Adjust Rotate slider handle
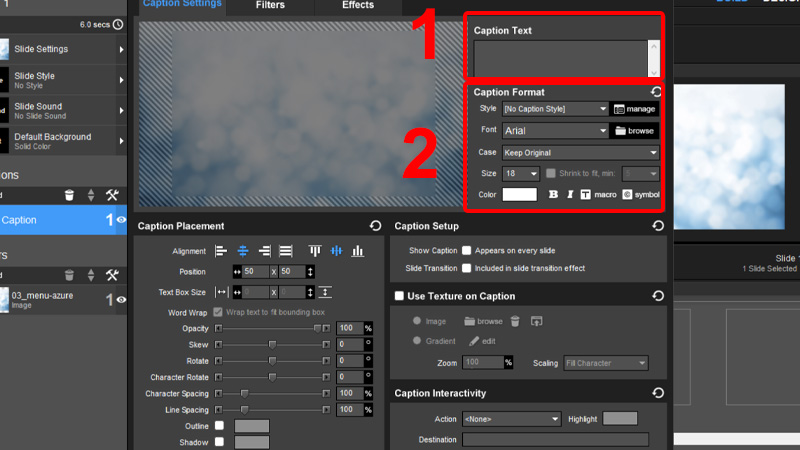800x450 pixels. (x=272, y=361)
